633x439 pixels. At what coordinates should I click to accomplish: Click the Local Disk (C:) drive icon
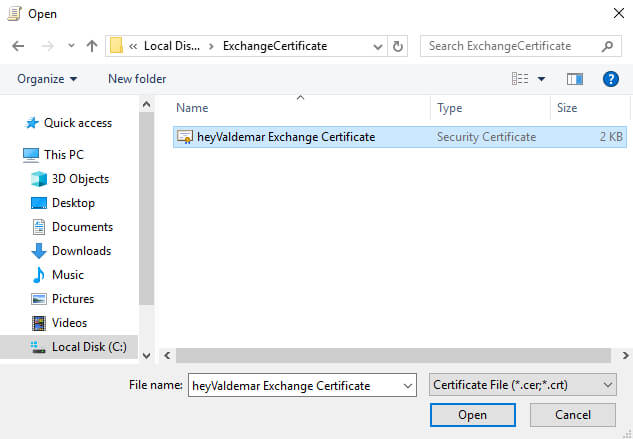[x=38, y=347]
